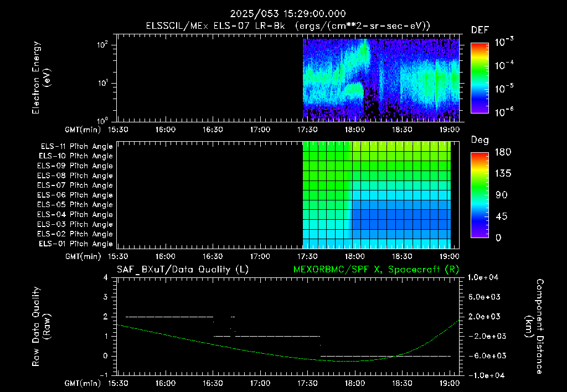The height and width of the screenshot is (392, 567).
Task: Click the green MEXORBMC/SPF X, Spacecraft (R) label
Action: click(376, 270)
